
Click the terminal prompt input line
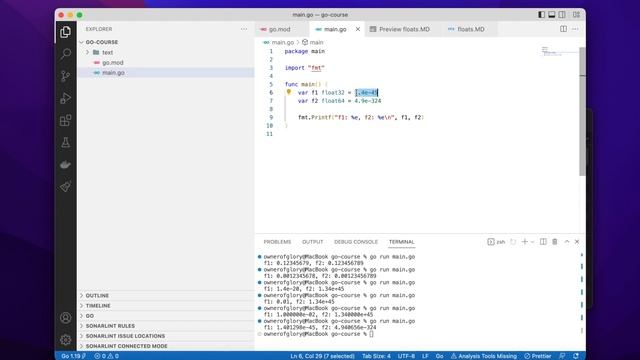click(x=318, y=334)
